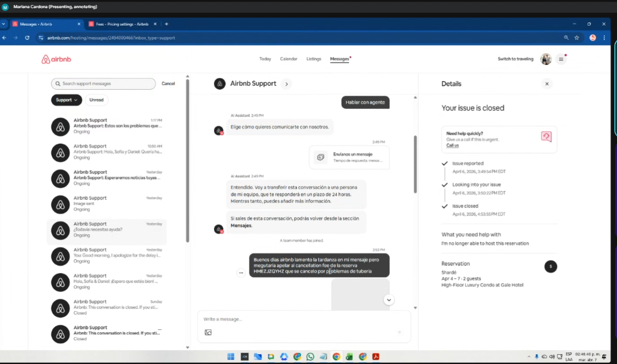Open the Listings tab
The height and width of the screenshot is (364, 617).
pos(314,59)
